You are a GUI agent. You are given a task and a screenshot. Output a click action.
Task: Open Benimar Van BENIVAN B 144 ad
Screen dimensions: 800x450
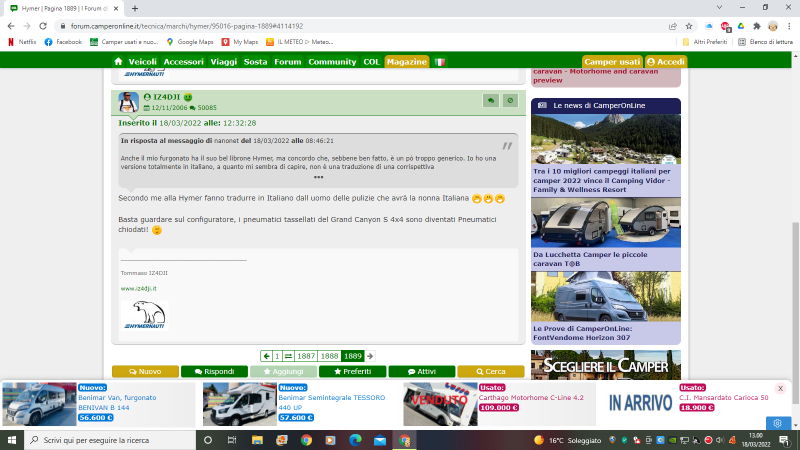point(117,403)
